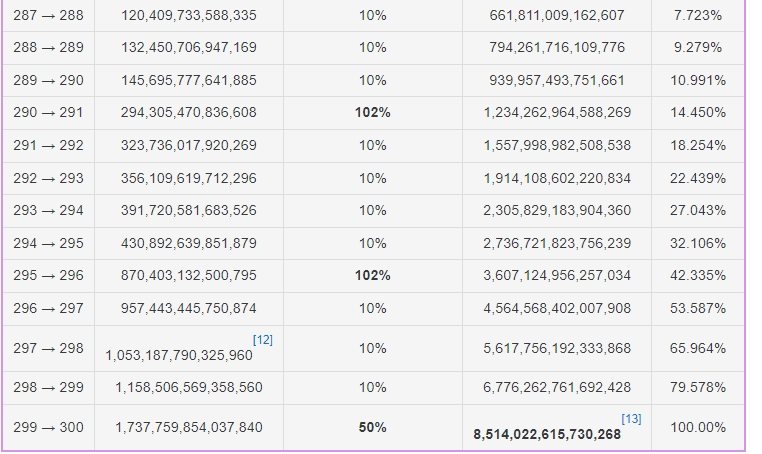The height and width of the screenshot is (454, 762).
Task: Click the 292 → 293 level cell
Action: coord(48,178)
